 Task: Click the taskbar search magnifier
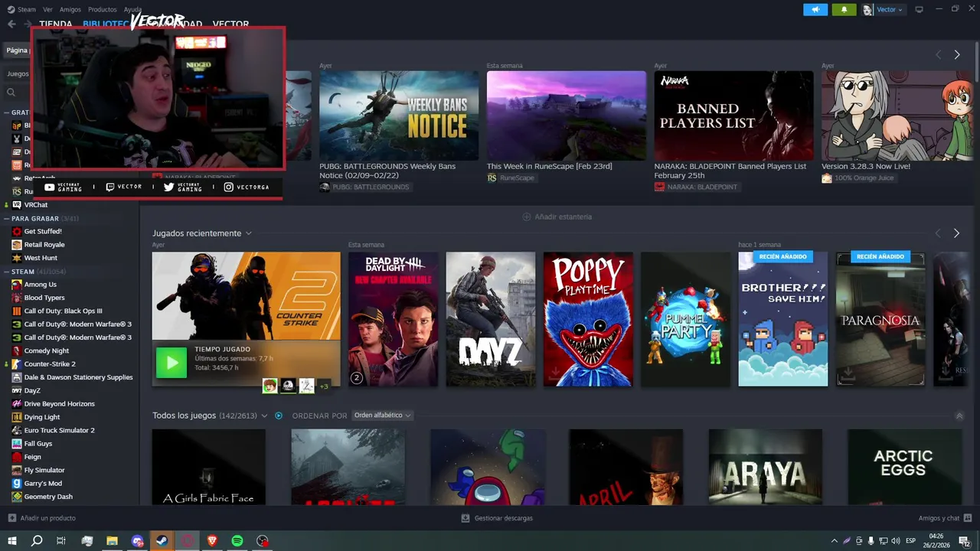coord(37,541)
